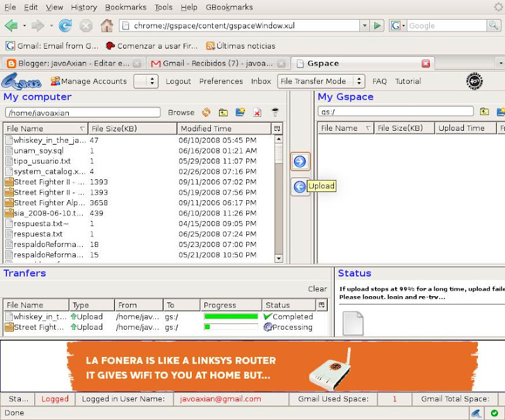Open the account selector next to Manage Accounts
Screen dimensions: 505x420
[x=146, y=81]
